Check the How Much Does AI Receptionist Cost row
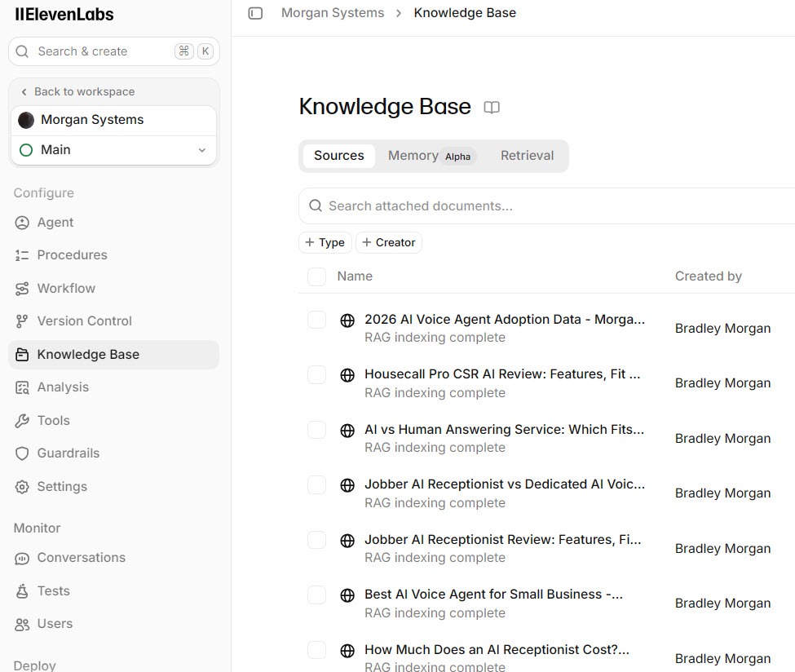This screenshot has height=672, width=795. (317, 650)
